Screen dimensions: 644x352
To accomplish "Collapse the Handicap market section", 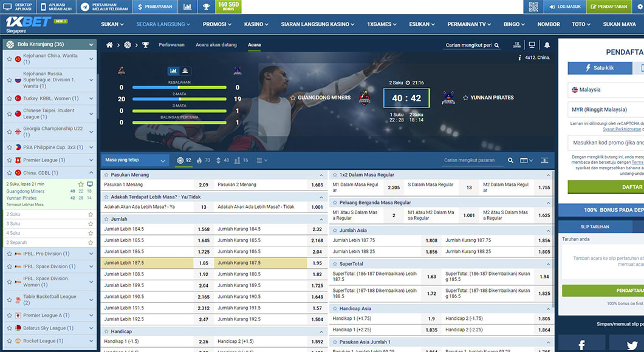I will coord(321,331).
